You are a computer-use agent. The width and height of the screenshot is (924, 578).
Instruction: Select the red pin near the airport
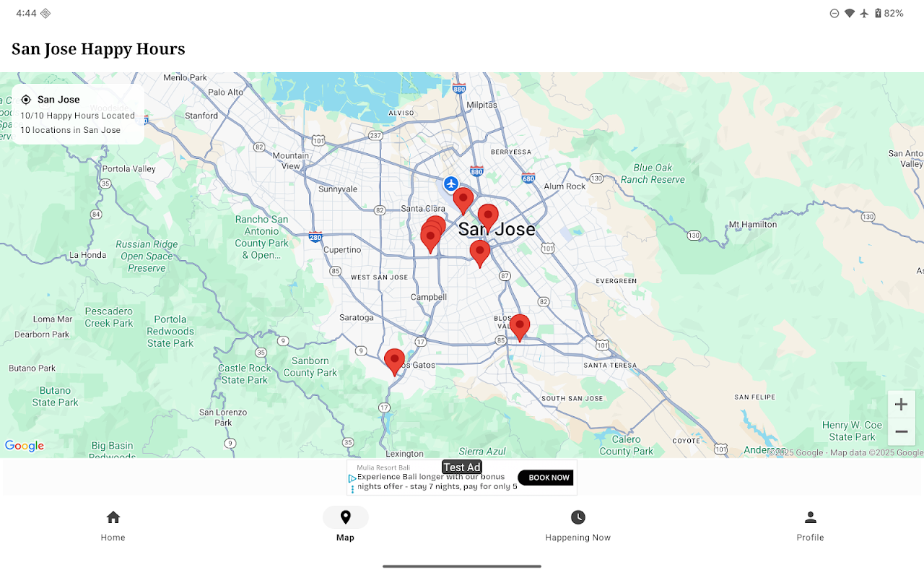click(x=463, y=200)
